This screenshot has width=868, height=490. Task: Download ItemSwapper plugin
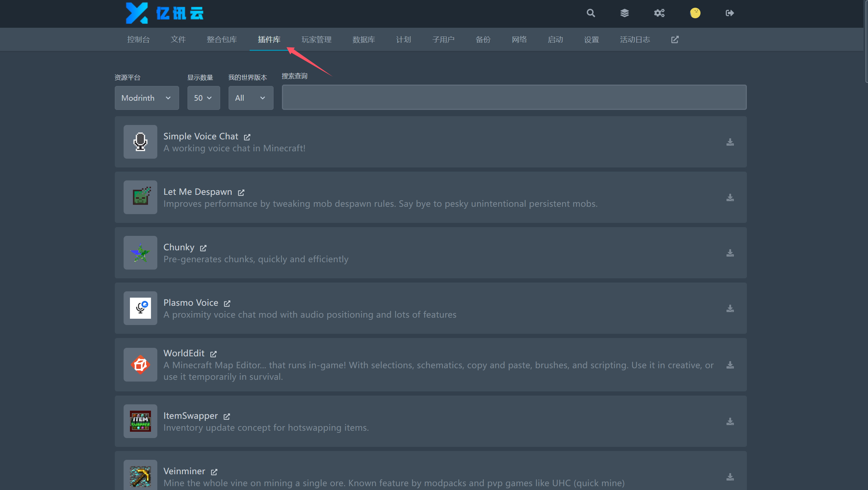click(730, 421)
